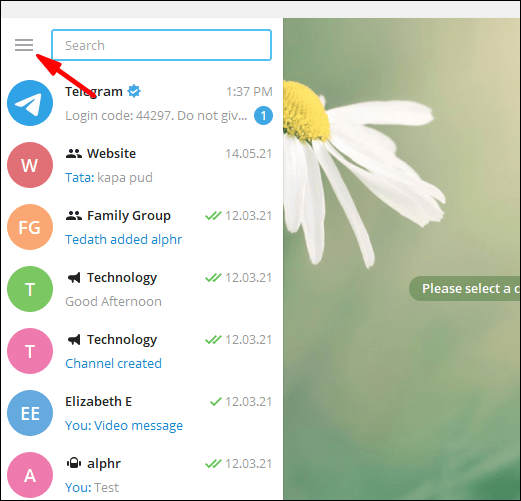Click the 1:37 PM timestamp
Screen dimensions: 521x501
coord(249,92)
